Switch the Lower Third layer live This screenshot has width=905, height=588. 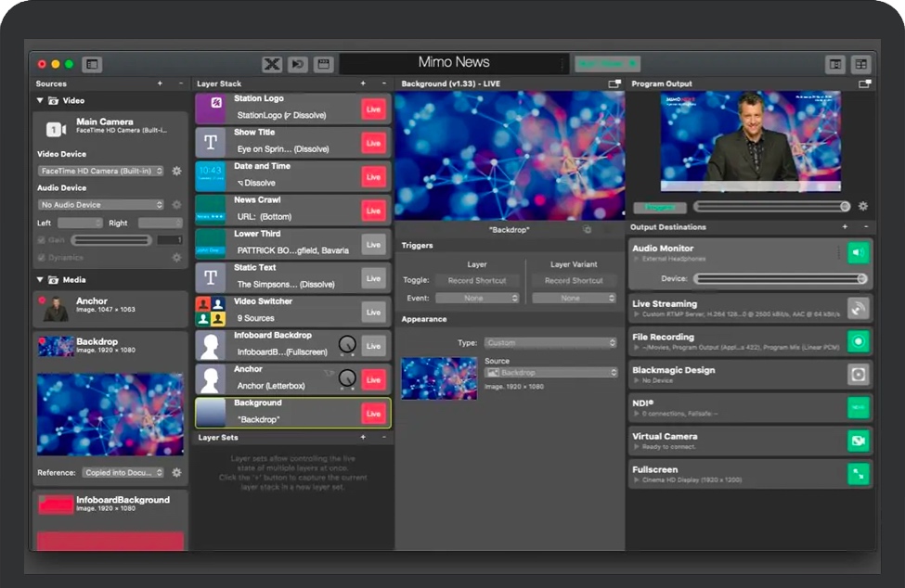pos(373,245)
